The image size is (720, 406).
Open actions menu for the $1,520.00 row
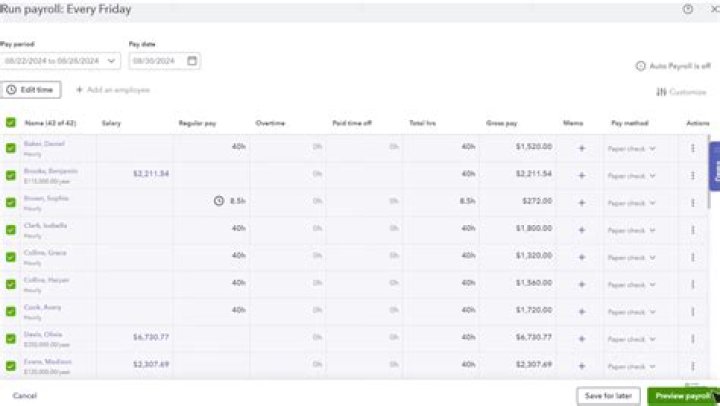(693, 148)
